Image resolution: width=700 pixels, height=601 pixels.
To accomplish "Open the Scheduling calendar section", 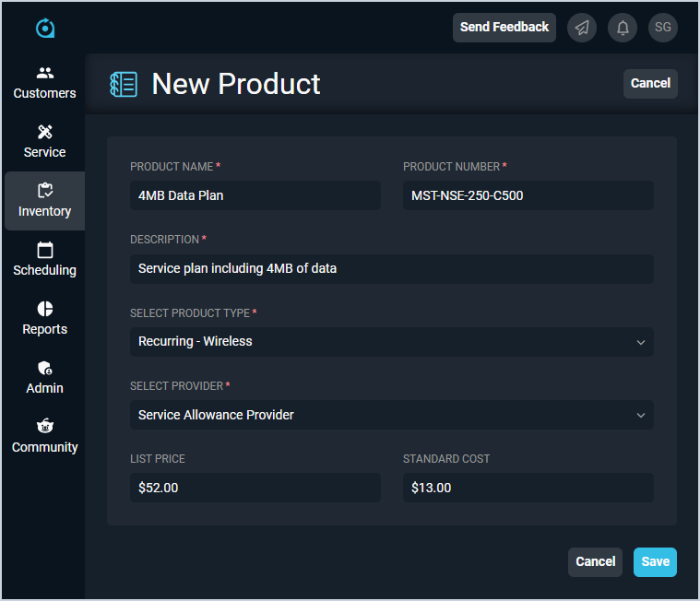I will pyautogui.click(x=44, y=260).
